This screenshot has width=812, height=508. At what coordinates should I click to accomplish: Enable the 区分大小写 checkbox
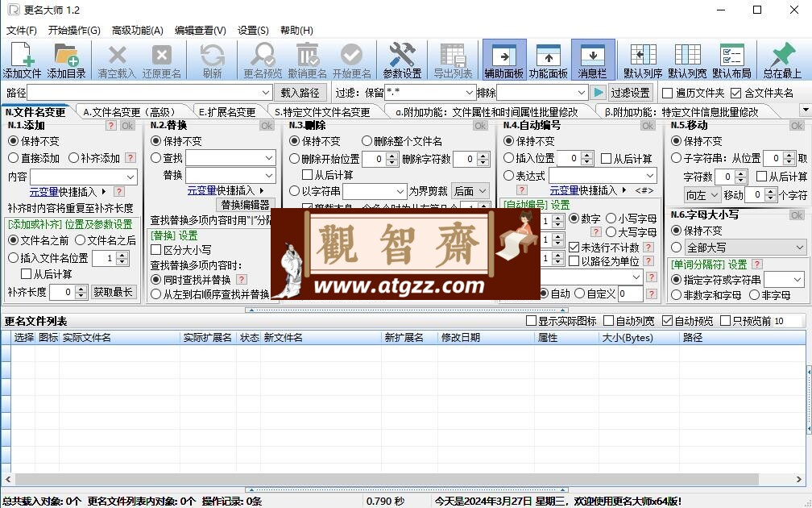[155, 250]
